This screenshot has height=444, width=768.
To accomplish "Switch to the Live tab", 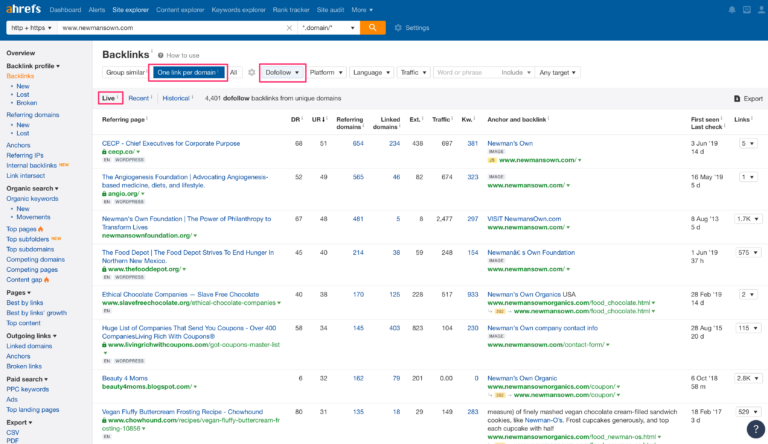I will (110, 99).
